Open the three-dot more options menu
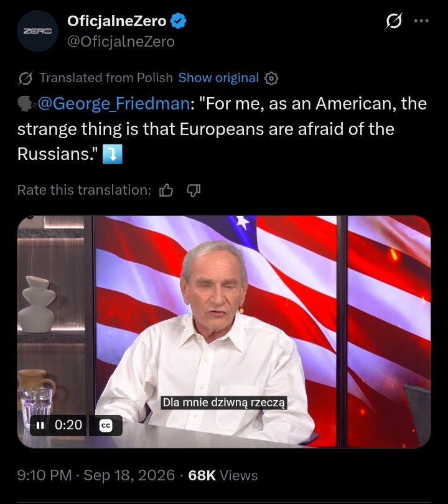This screenshot has height=504, width=448. pyautogui.click(x=421, y=21)
